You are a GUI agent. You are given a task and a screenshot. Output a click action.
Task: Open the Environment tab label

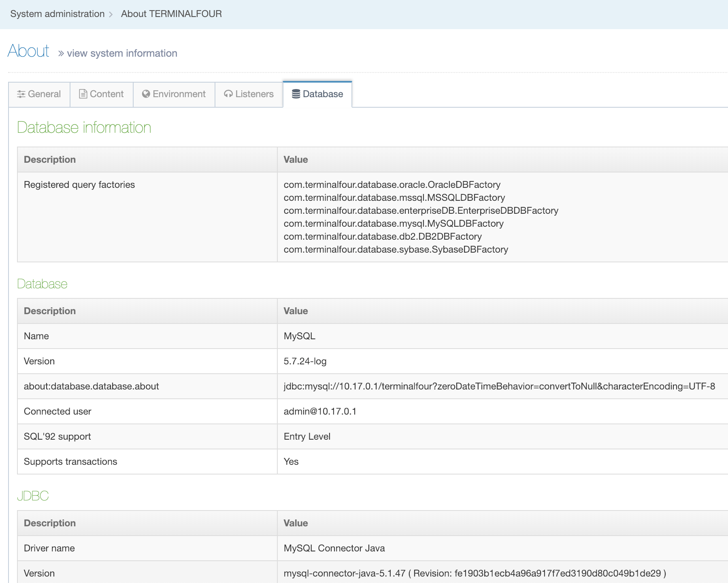tap(179, 94)
